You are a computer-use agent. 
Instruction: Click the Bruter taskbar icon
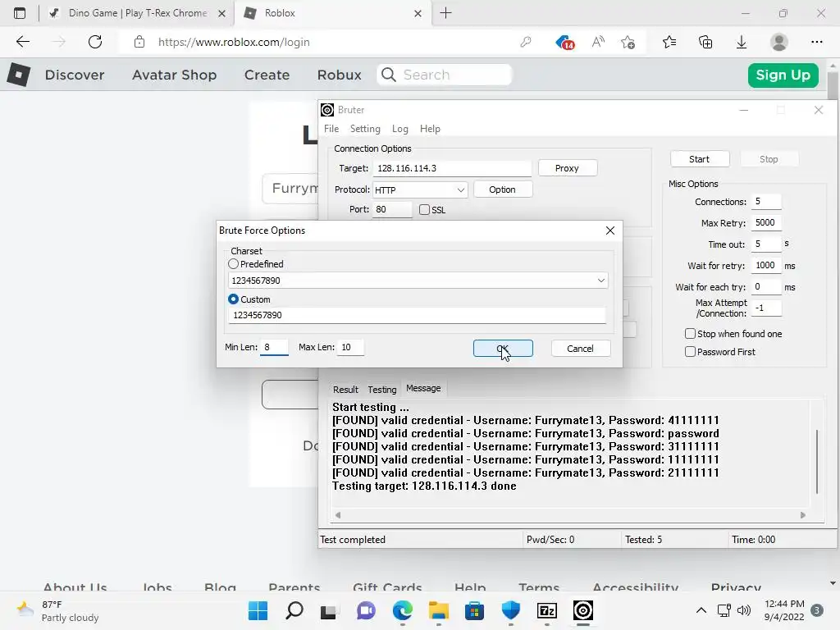(x=583, y=610)
